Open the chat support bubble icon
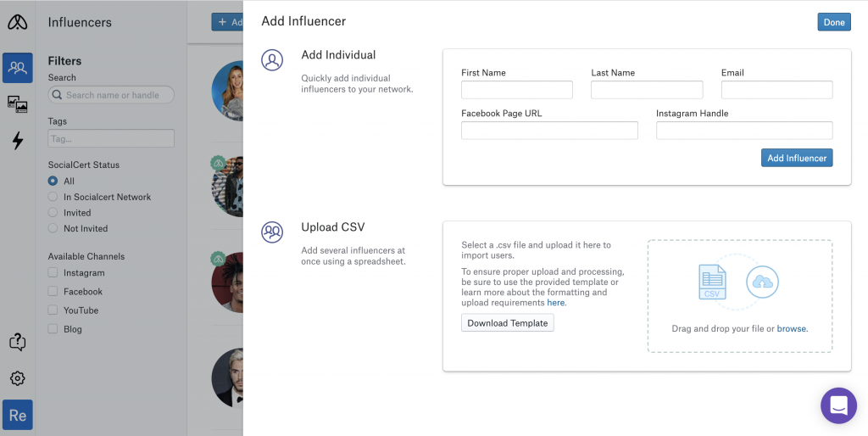 tap(838, 405)
